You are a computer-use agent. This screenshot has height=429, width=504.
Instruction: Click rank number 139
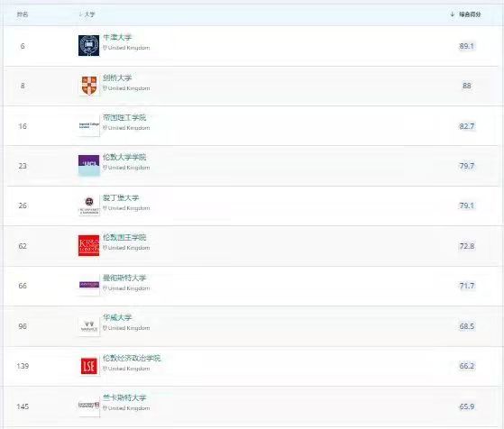tap(23, 366)
